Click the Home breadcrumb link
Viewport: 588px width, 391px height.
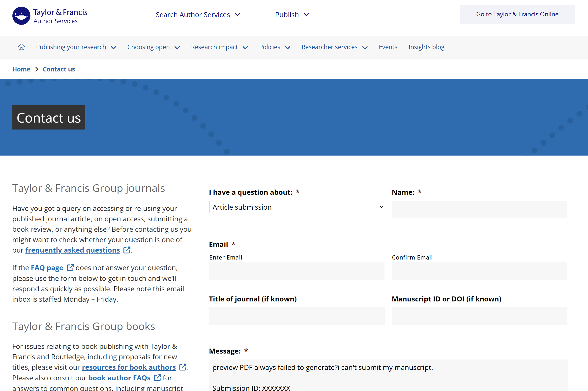[21, 69]
